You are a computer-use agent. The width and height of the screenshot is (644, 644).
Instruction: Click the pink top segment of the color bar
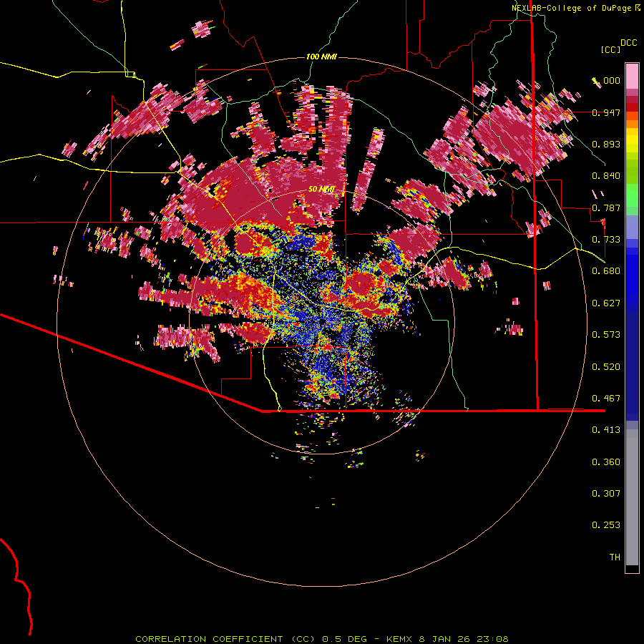pos(632,76)
